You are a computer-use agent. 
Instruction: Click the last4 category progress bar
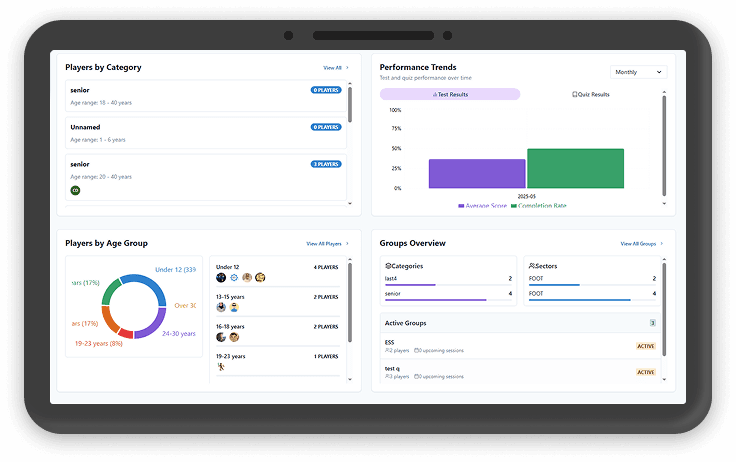(x=448, y=285)
